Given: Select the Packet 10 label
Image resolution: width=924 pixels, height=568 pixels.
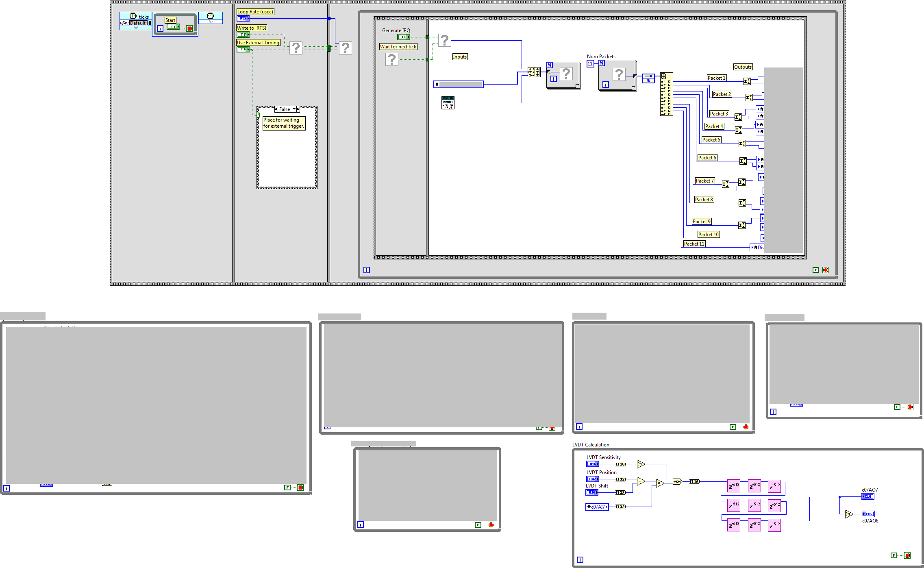Looking at the screenshot, I should [709, 235].
